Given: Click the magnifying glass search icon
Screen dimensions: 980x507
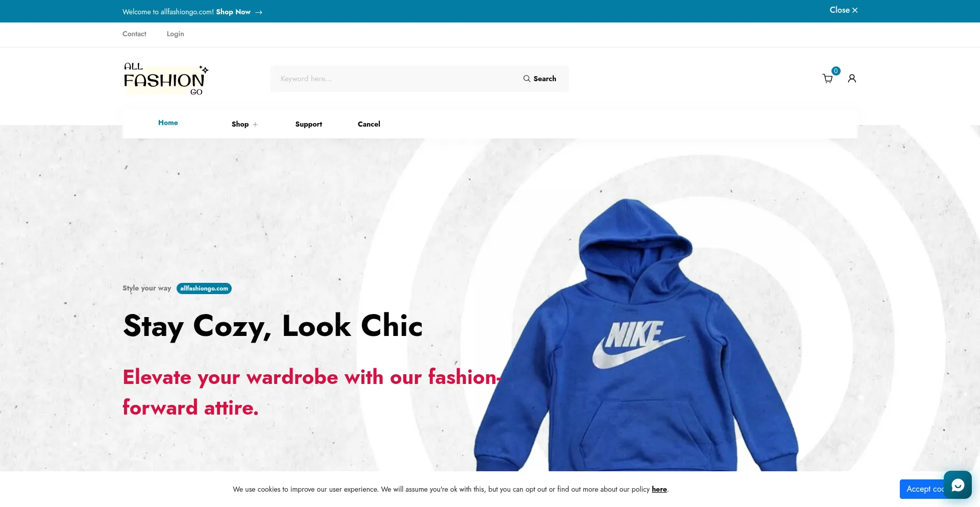Looking at the screenshot, I should 527,79.
